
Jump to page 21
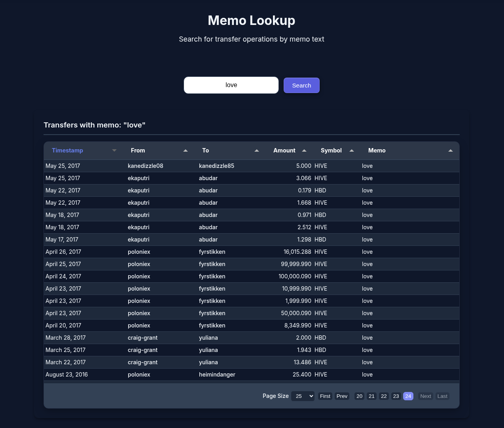371,396
